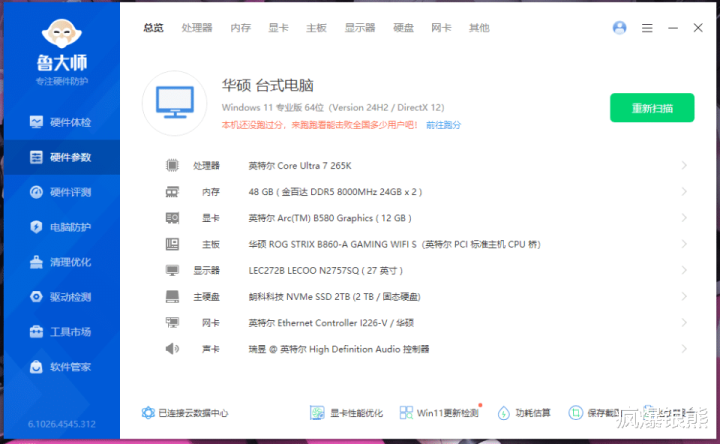
Task: Switch to 网卡 tab
Action: click(441, 28)
